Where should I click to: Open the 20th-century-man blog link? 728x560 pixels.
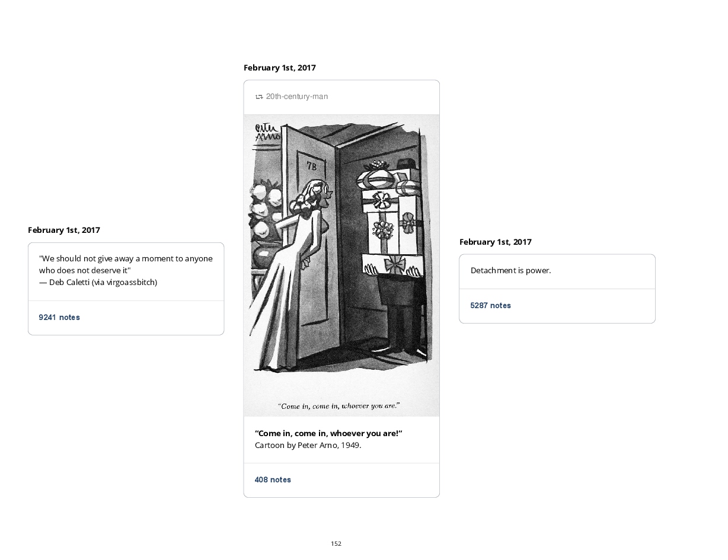[296, 97]
